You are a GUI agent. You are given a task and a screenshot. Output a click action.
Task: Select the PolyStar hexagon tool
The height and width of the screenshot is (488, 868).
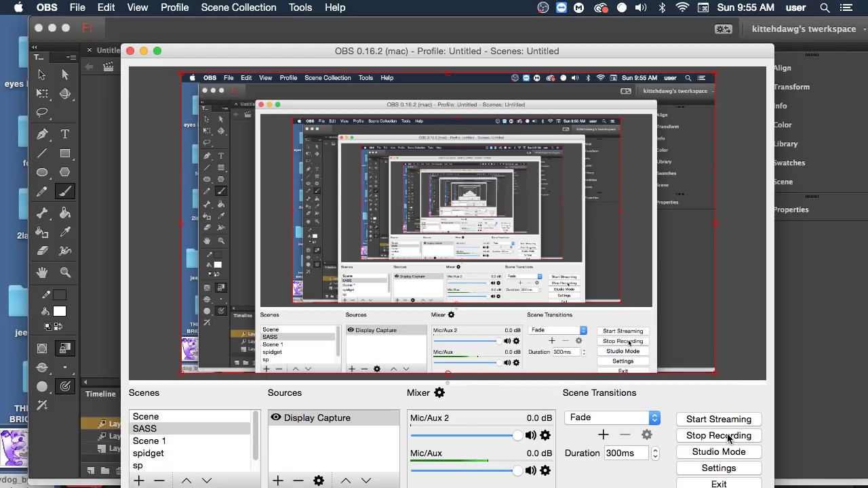click(x=65, y=172)
